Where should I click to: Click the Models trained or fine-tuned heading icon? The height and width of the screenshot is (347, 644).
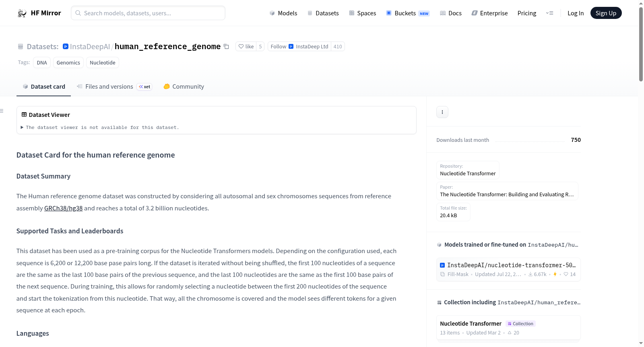point(439,245)
